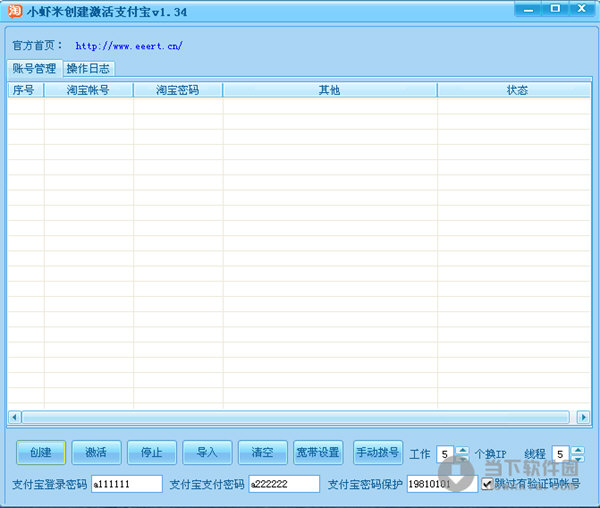Decrease the 工作 count stepper
This screenshot has height=508, width=600.
[x=463, y=458]
